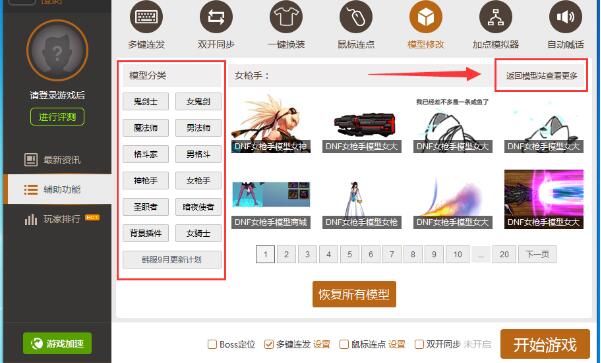Select the 格斗家 model category
This screenshot has height=363, width=601.
146,154
